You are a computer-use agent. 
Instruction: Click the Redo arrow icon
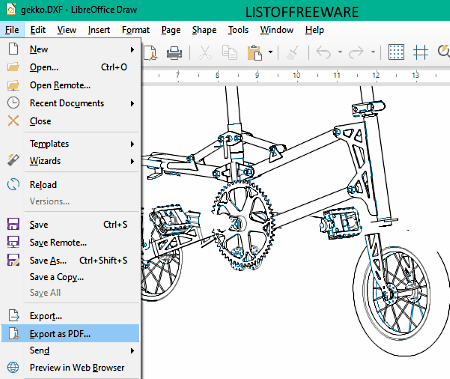click(356, 52)
